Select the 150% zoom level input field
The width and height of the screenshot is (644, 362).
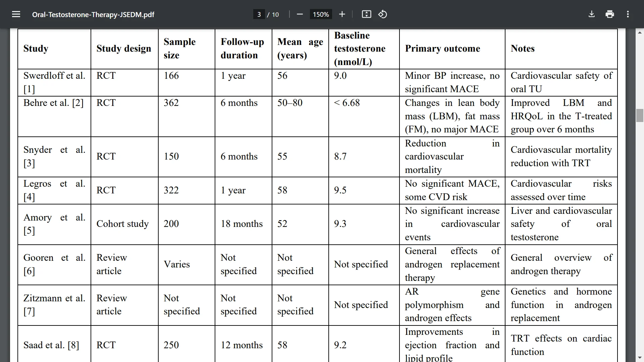click(x=321, y=14)
